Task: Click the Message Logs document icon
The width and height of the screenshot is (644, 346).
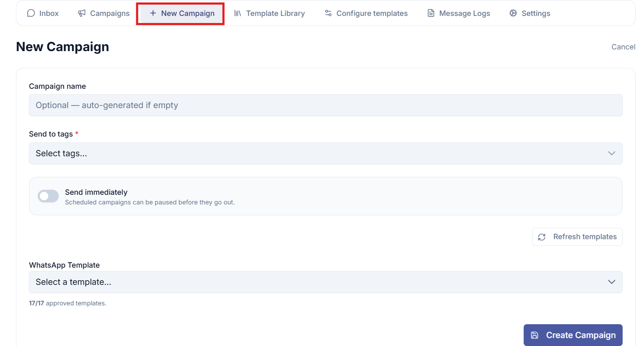Action: [431, 13]
